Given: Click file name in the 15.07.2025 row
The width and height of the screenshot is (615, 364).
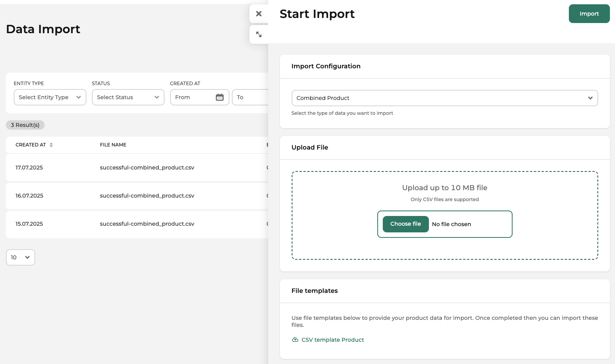Looking at the screenshot, I should tap(147, 224).
